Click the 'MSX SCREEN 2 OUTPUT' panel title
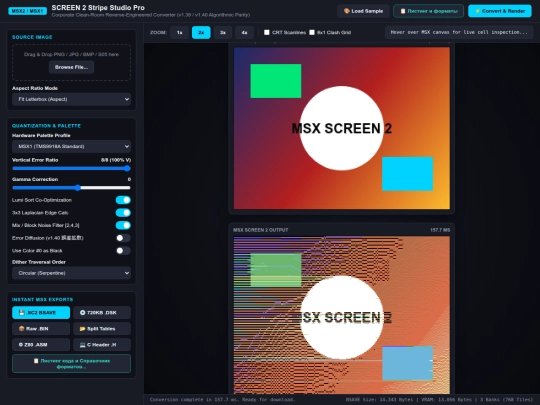The image size is (540, 405). coord(261,230)
